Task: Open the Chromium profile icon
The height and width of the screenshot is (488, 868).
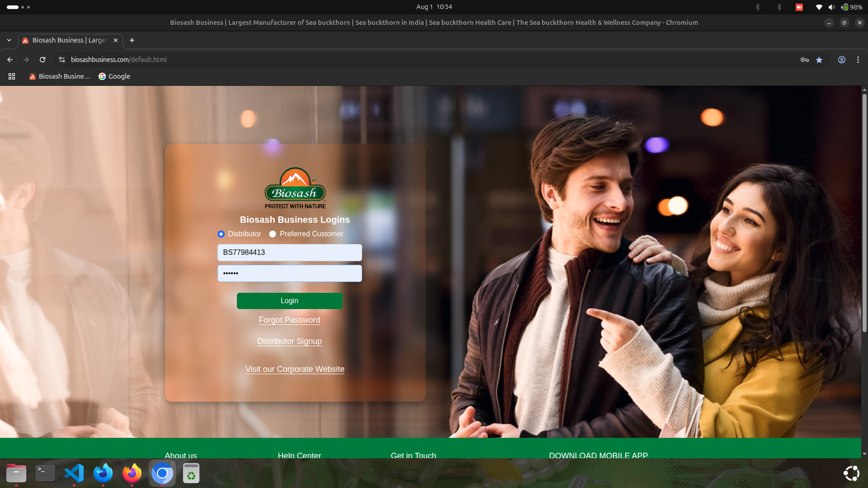Action: point(841,60)
